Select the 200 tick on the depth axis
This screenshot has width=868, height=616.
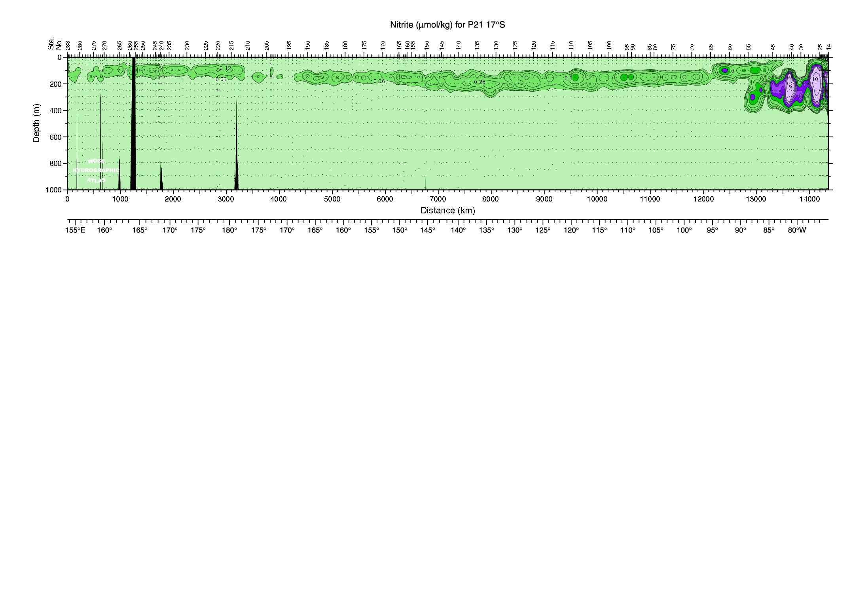(x=56, y=84)
